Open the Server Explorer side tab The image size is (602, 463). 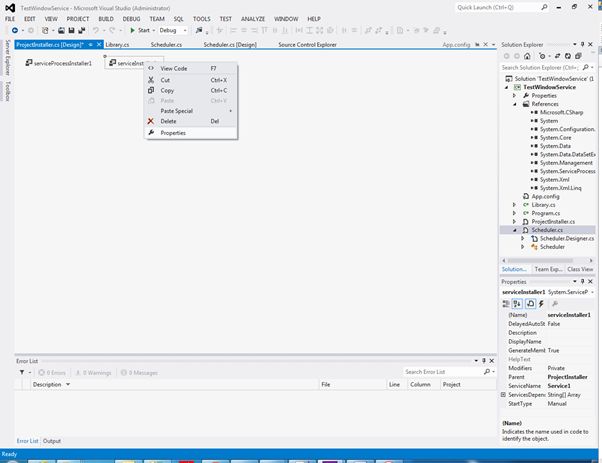pyautogui.click(x=7, y=58)
